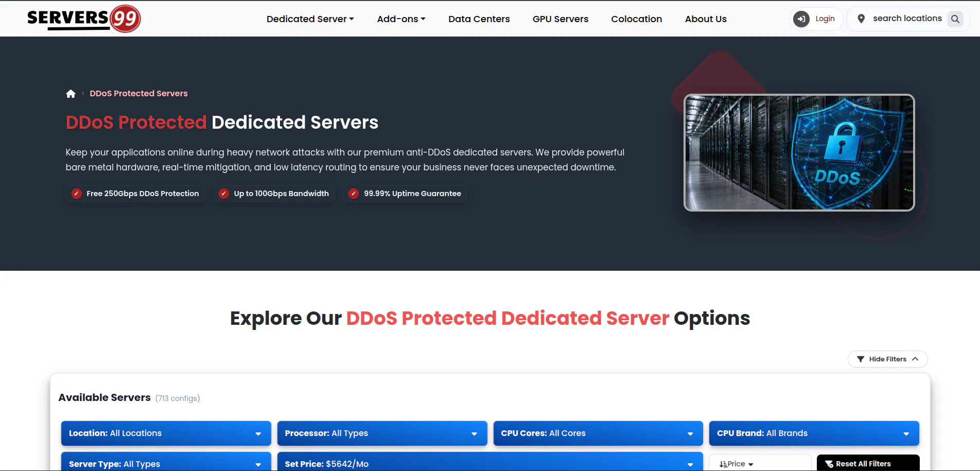Click the login arrow icon
Viewport: 980px width, 471px height.
pos(801,19)
